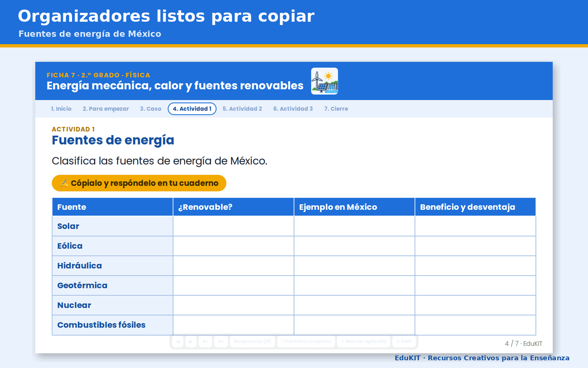The image size is (588, 368).
Task: Click the Beneficio y desventaja cell for Nuclear
Action: (475, 305)
